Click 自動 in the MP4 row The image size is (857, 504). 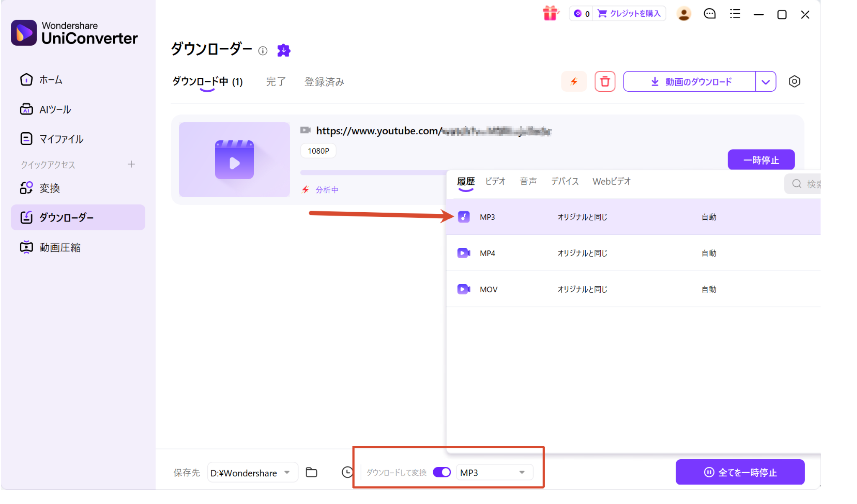[709, 253]
